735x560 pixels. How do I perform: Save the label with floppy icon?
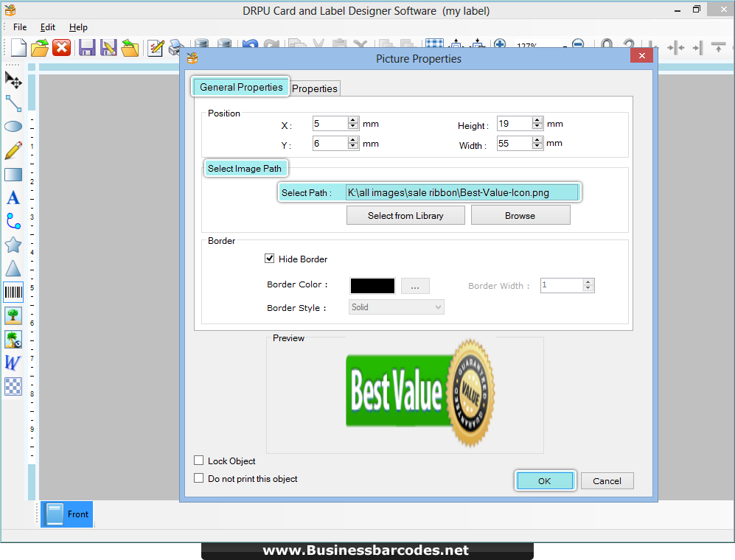click(x=87, y=47)
